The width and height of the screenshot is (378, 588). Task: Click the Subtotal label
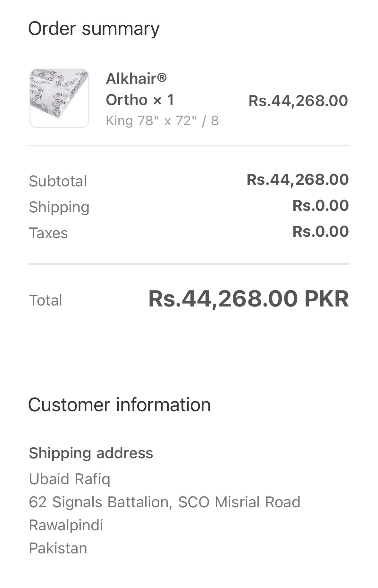(x=58, y=181)
